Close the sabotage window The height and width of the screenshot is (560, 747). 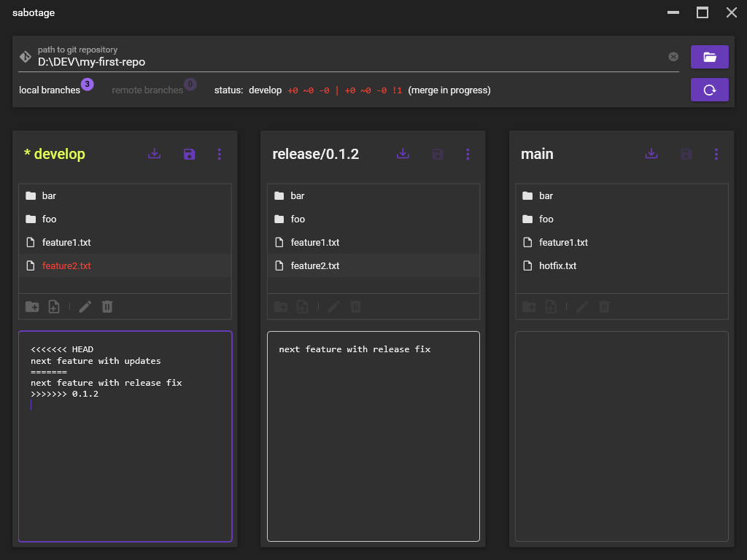pos(732,12)
